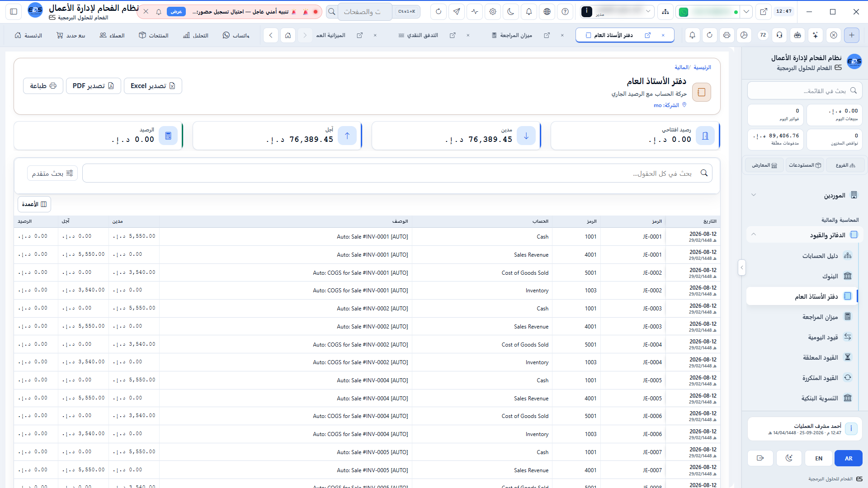Open المنتجات in the top navigation
Screen dimensions: 868x488
point(154,35)
